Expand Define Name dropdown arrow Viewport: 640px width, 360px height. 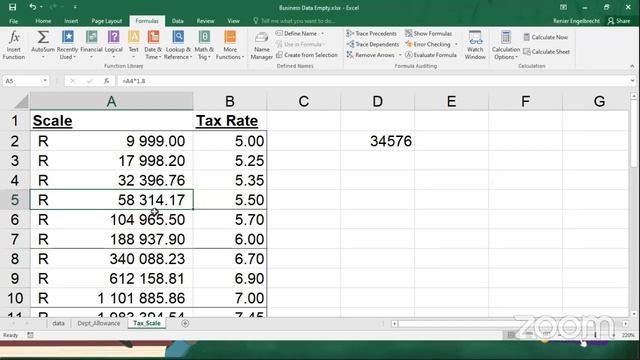click(x=322, y=33)
